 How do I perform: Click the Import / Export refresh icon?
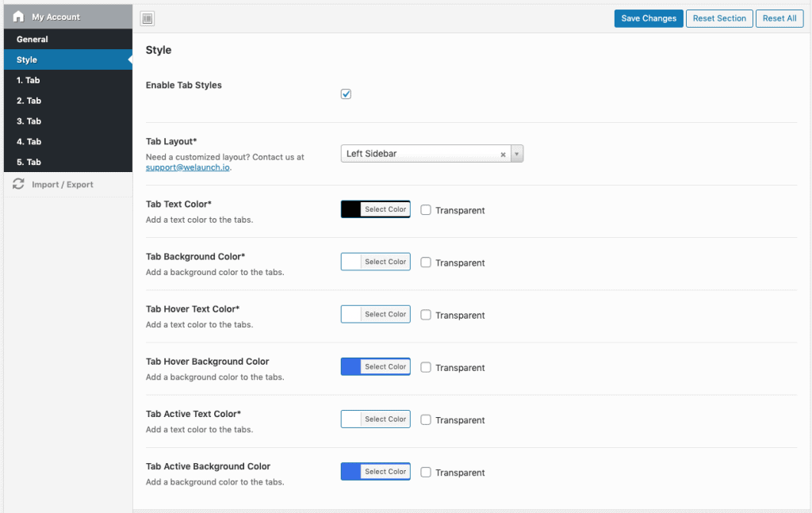[x=18, y=185]
